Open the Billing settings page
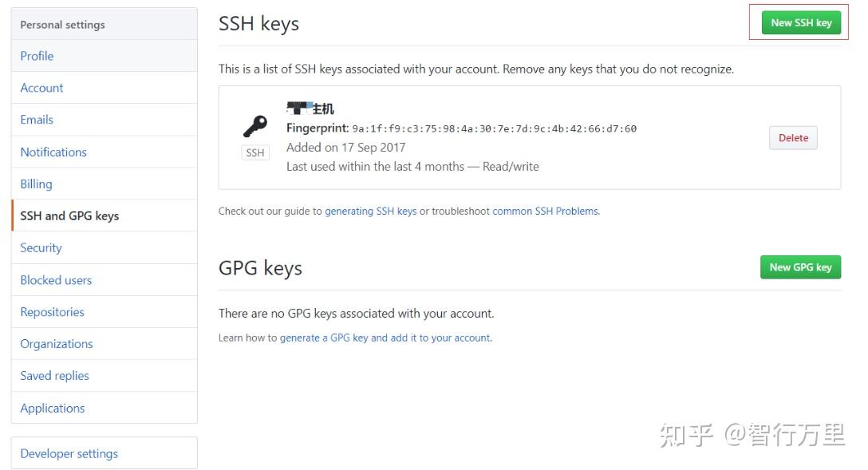Screen dimensions: 868x470 [36, 184]
